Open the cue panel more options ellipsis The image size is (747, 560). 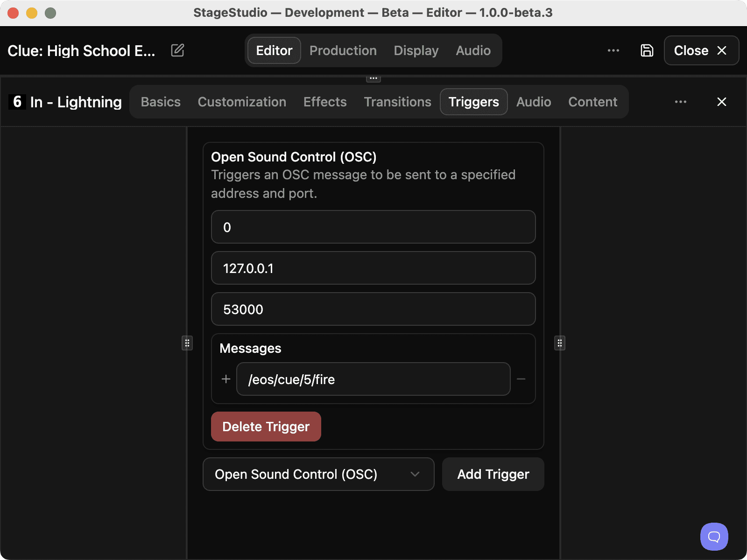click(x=681, y=102)
